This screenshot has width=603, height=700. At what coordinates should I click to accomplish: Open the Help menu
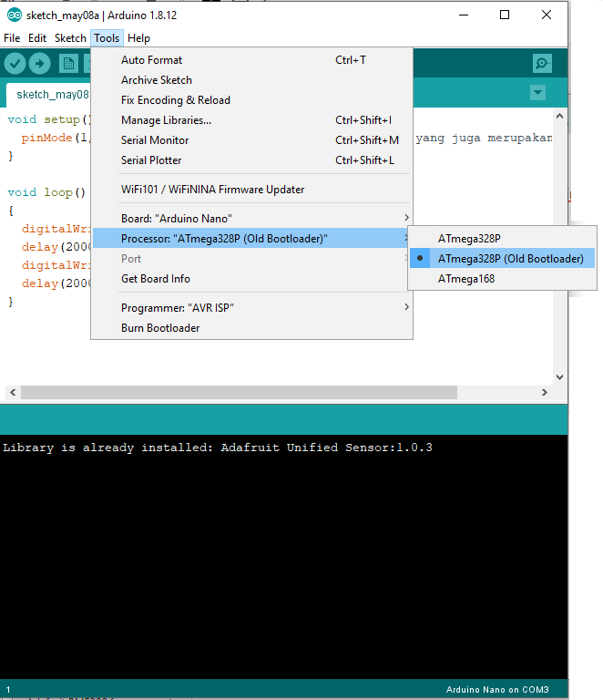[138, 38]
